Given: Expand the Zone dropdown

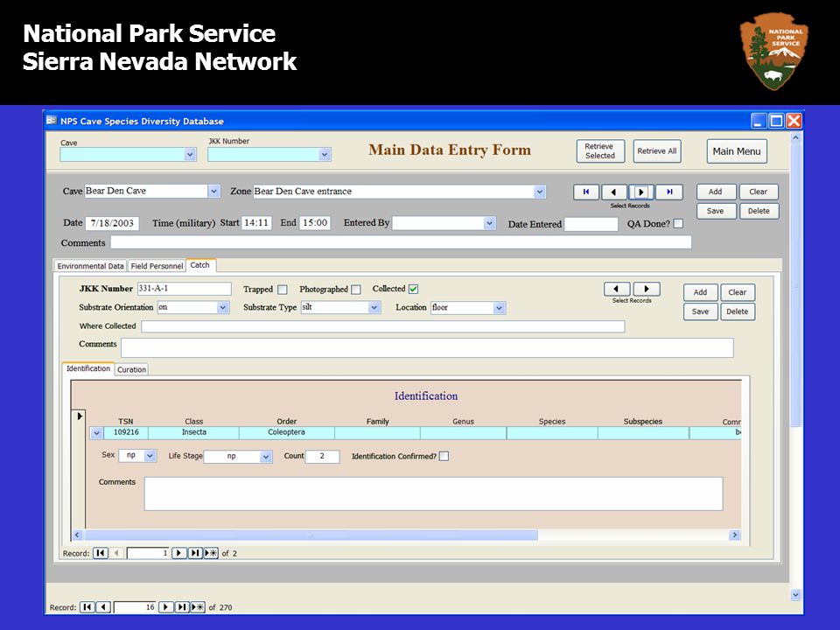Looking at the screenshot, I should (540, 192).
